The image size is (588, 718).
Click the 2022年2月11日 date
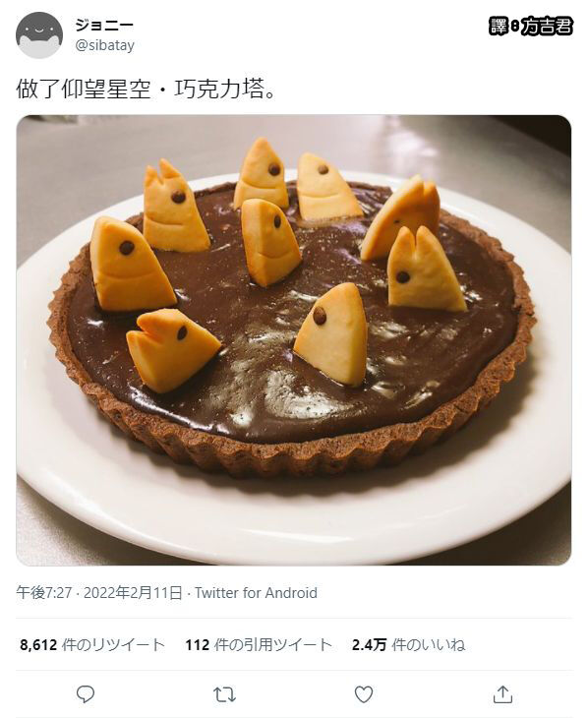pos(134,592)
